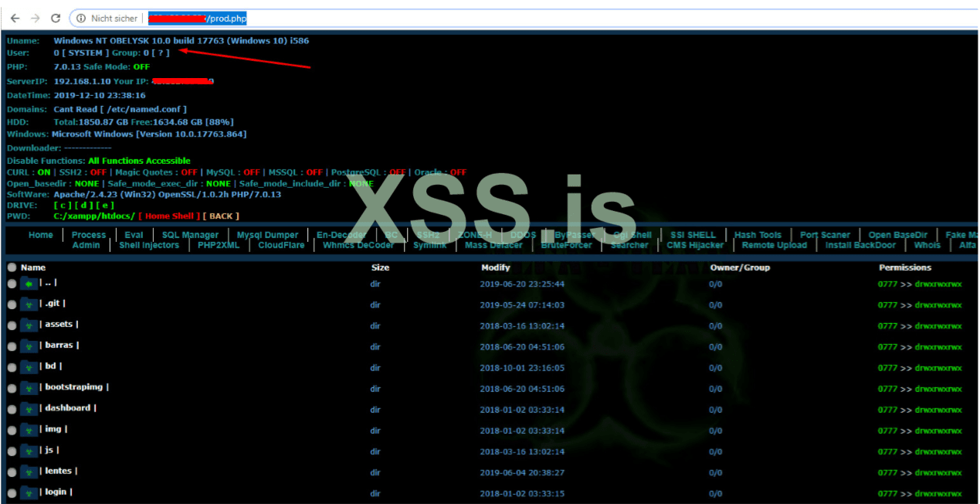Click the parent directory '..' arrow folder icon

click(29, 284)
